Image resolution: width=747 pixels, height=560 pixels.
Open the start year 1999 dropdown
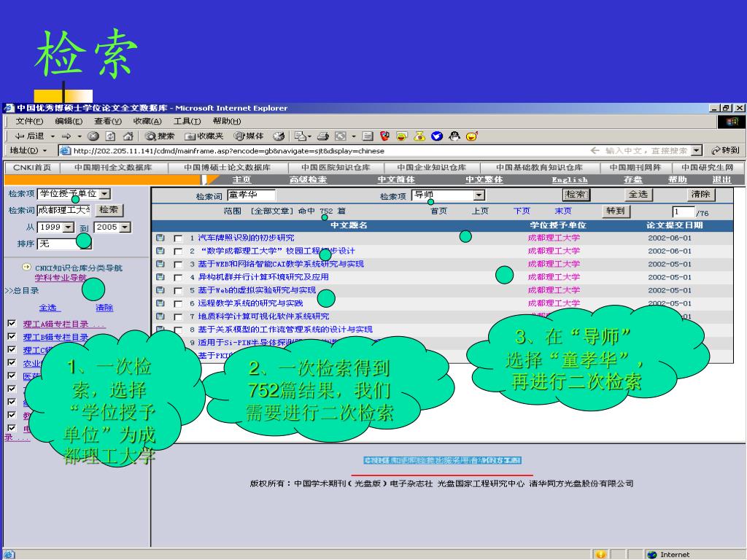[x=69, y=227]
